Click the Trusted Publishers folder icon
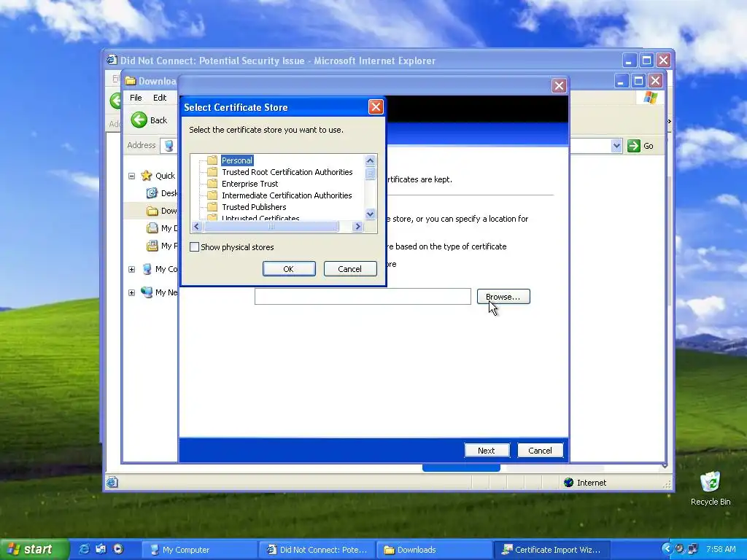Image resolution: width=747 pixels, height=560 pixels. (x=212, y=207)
